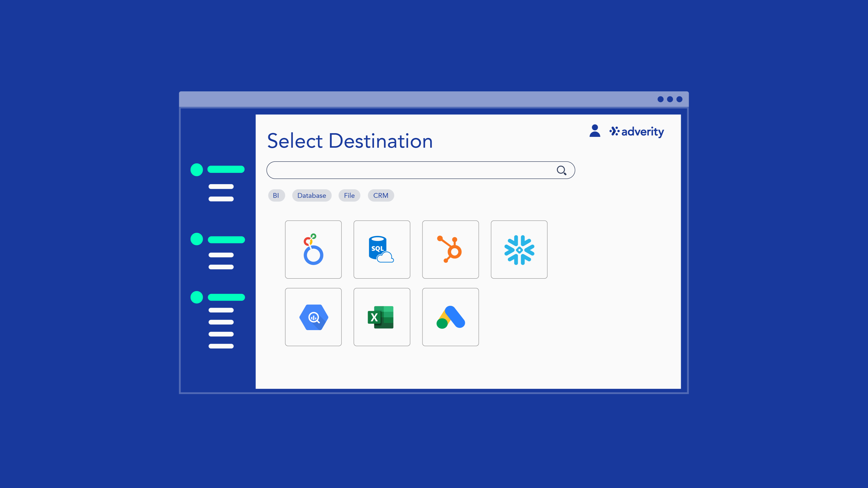Select the Looker destination icon
868x488 pixels.
(x=313, y=249)
